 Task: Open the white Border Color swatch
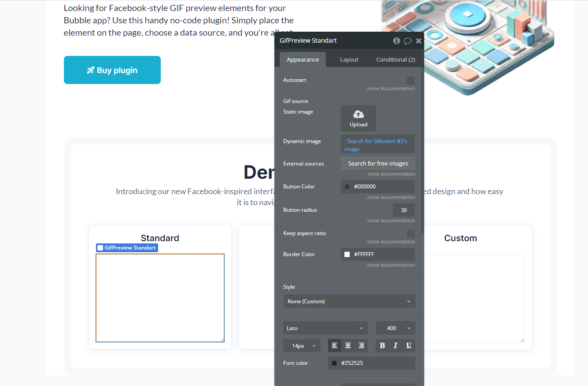point(347,254)
